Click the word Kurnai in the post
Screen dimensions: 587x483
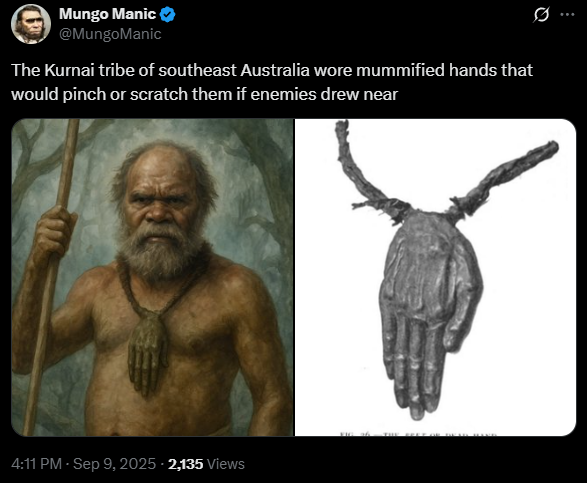pyautogui.click(x=69, y=70)
